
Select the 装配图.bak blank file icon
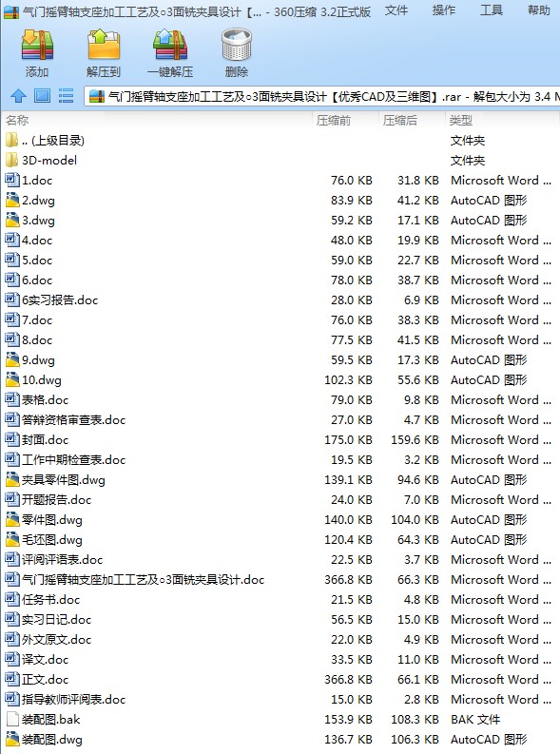pos(12,720)
